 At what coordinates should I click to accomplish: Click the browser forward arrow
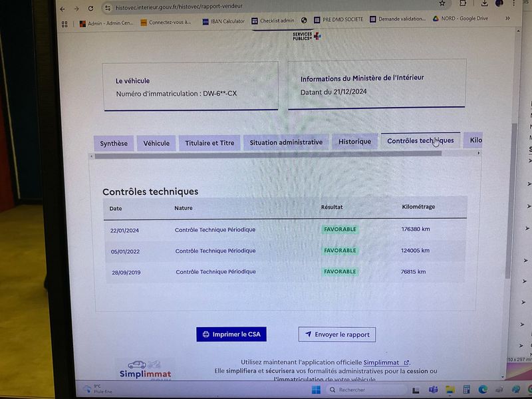(76, 9)
